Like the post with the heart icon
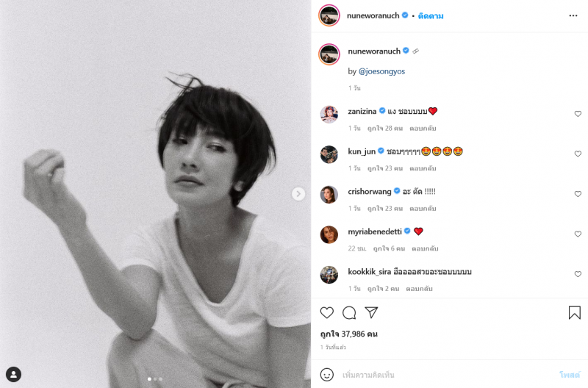Screen dimensions: 588x388 pyautogui.click(x=326, y=312)
